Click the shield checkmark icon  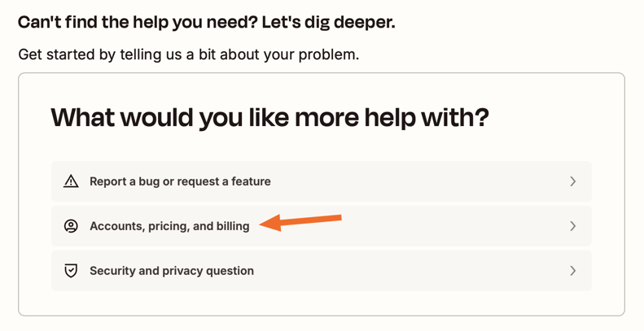point(71,271)
